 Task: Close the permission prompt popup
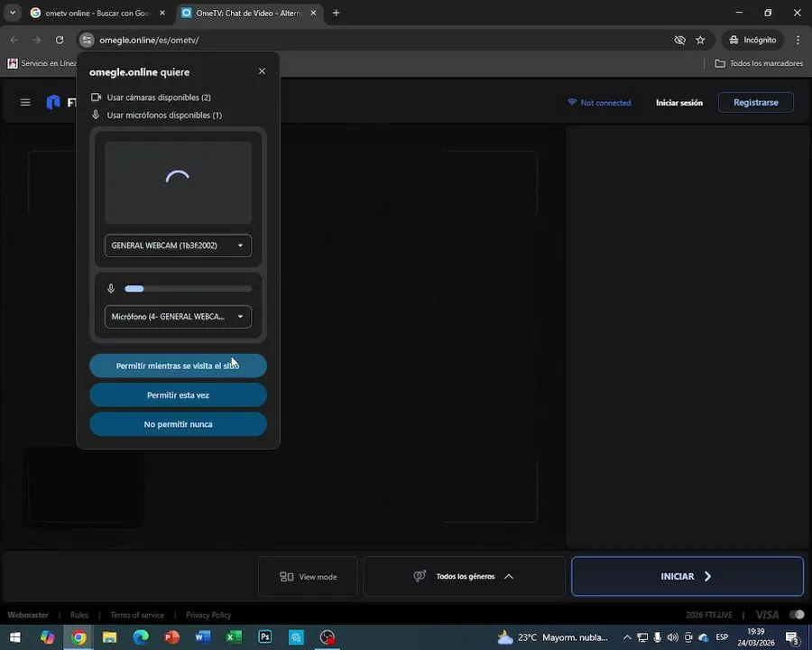pyautogui.click(x=262, y=71)
